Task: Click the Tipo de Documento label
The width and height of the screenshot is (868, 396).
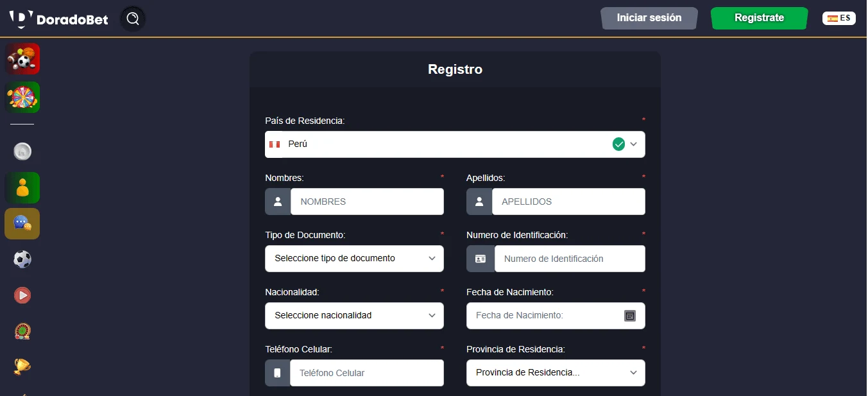Action: pyautogui.click(x=305, y=235)
